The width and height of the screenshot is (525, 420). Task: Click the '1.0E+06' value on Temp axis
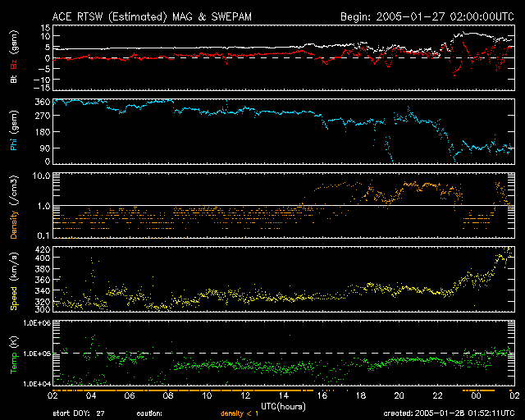tap(37, 323)
